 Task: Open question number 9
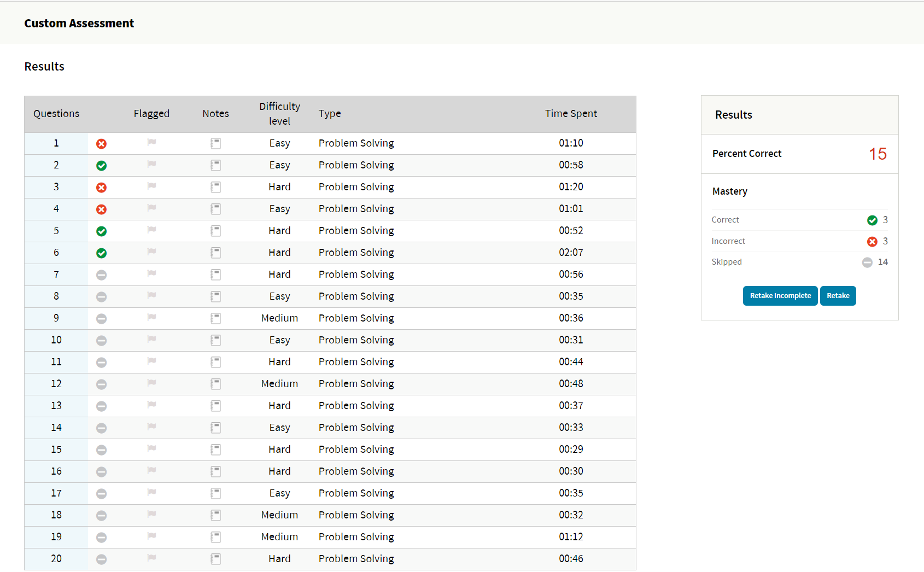[56, 318]
